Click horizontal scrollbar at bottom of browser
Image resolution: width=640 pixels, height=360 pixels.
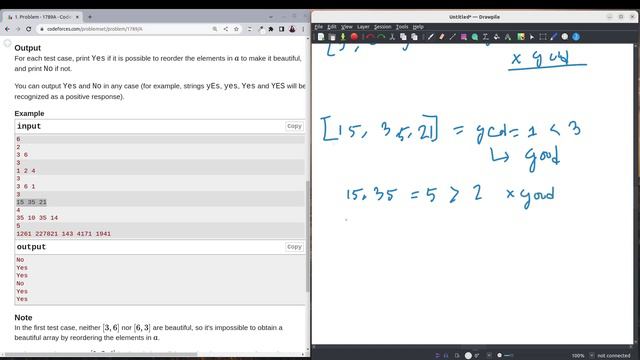coord(101,354)
